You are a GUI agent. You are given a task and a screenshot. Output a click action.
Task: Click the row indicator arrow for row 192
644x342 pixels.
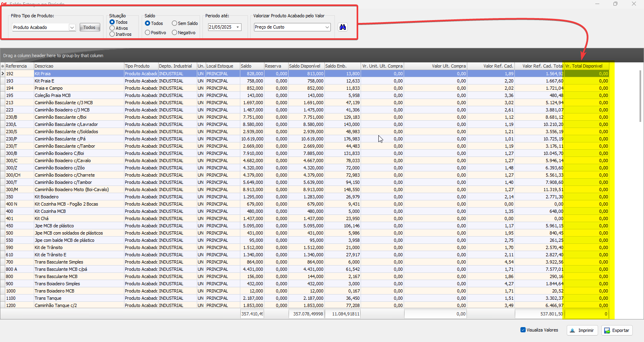point(3,74)
